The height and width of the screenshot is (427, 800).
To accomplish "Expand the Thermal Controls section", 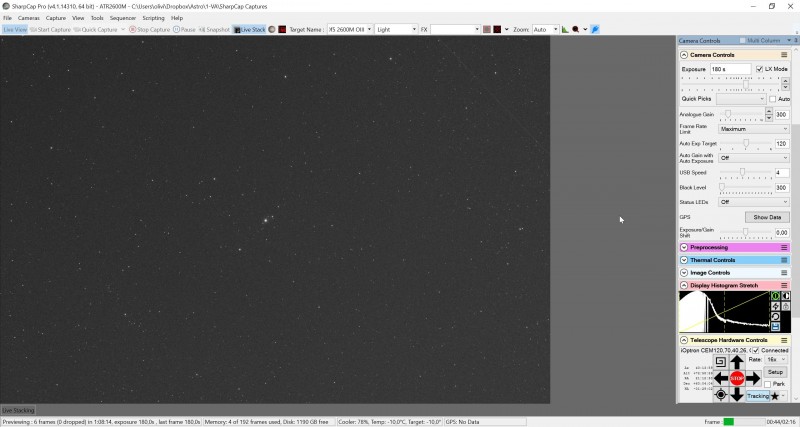I will tap(684, 260).
